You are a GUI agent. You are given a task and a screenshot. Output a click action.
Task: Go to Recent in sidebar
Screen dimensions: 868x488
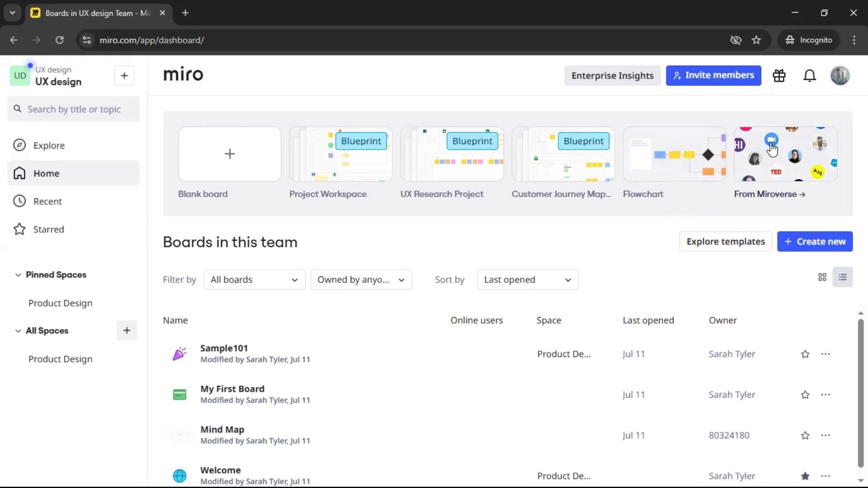click(x=47, y=202)
